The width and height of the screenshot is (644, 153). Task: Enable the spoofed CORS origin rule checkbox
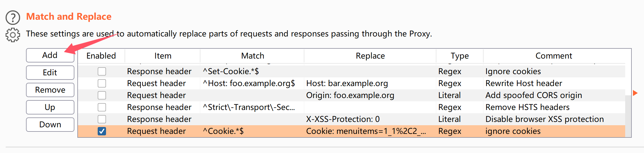pyautogui.click(x=102, y=95)
